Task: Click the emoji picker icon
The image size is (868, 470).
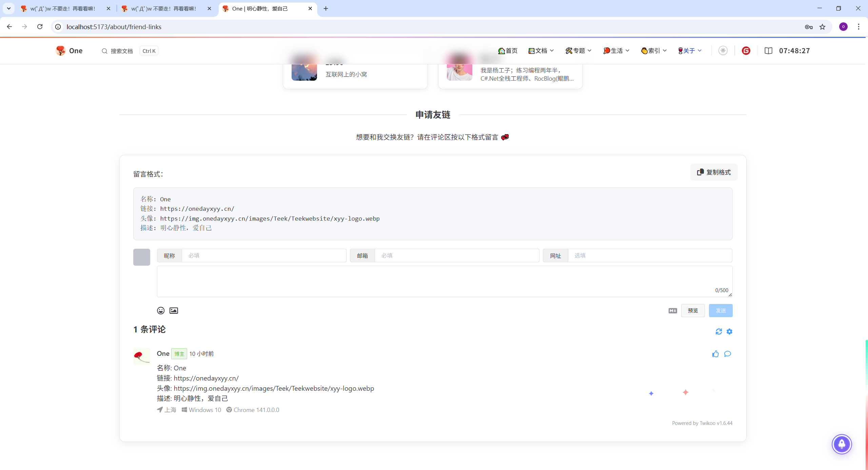Action: pyautogui.click(x=161, y=310)
